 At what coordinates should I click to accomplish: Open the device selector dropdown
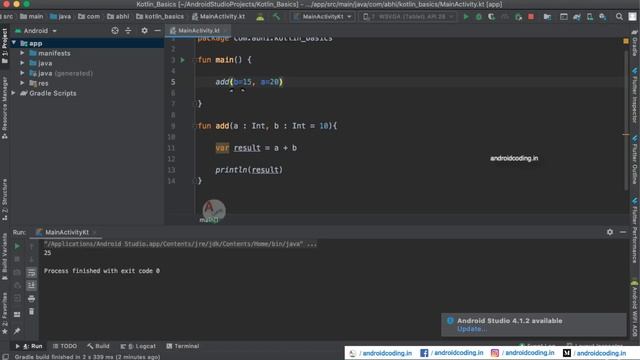click(408, 17)
